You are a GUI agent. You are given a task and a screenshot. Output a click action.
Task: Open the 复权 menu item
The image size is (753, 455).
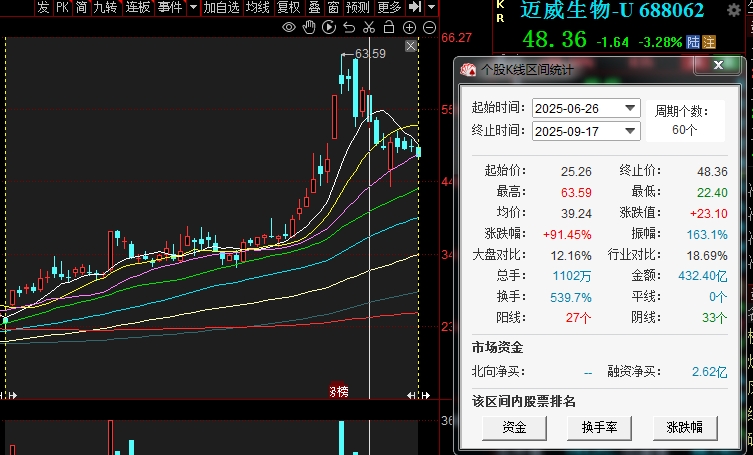coord(288,8)
